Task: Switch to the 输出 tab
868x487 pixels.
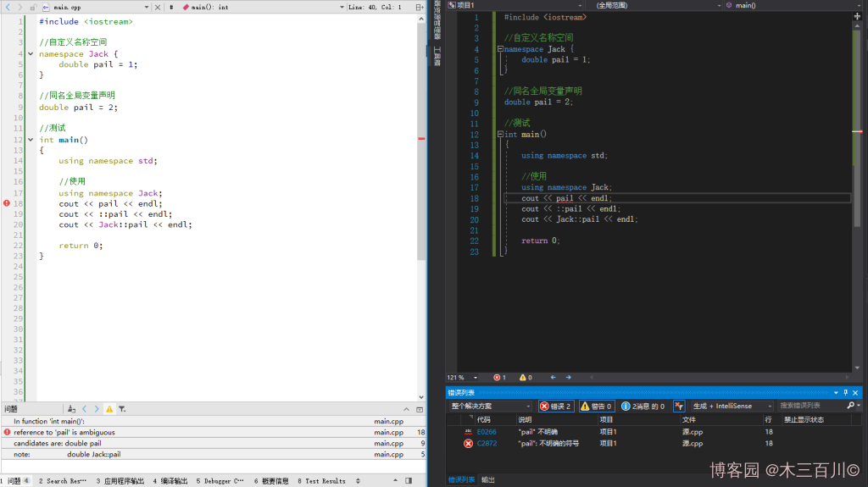Action: (488, 479)
